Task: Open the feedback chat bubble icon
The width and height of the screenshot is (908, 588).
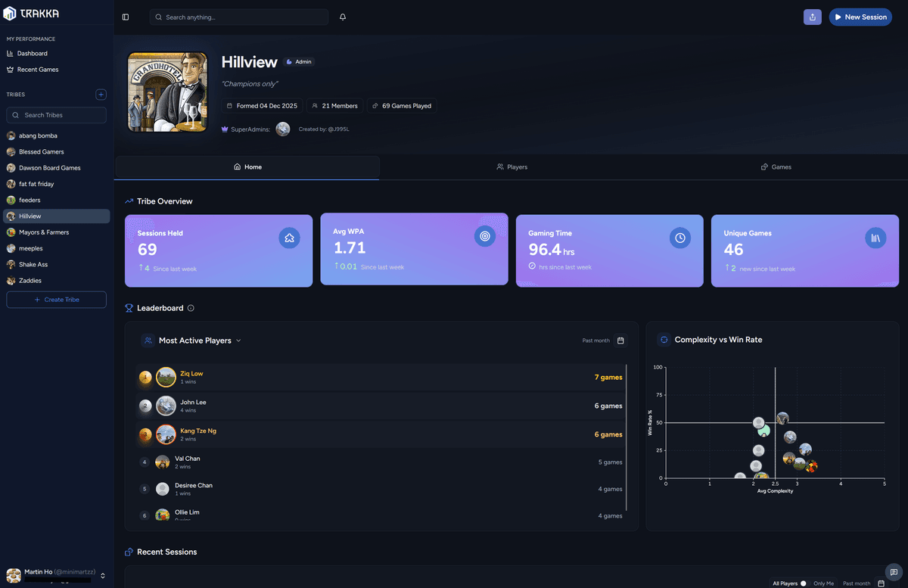Action: tap(894, 572)
